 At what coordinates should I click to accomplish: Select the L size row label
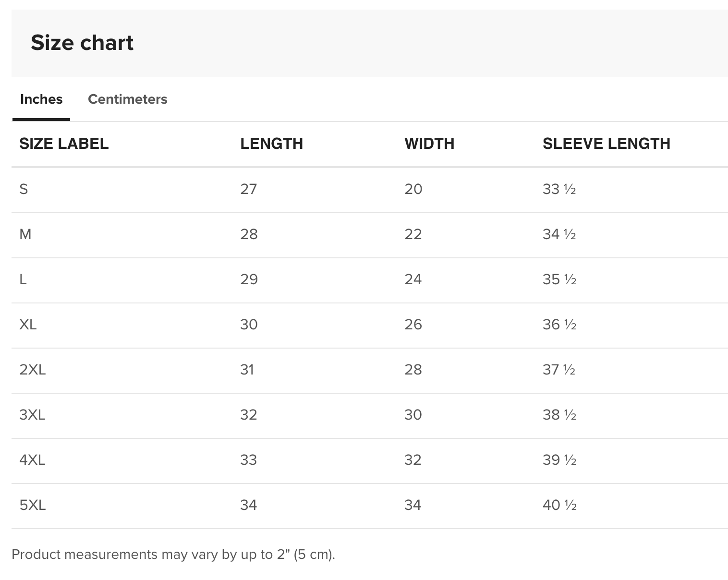23,279
